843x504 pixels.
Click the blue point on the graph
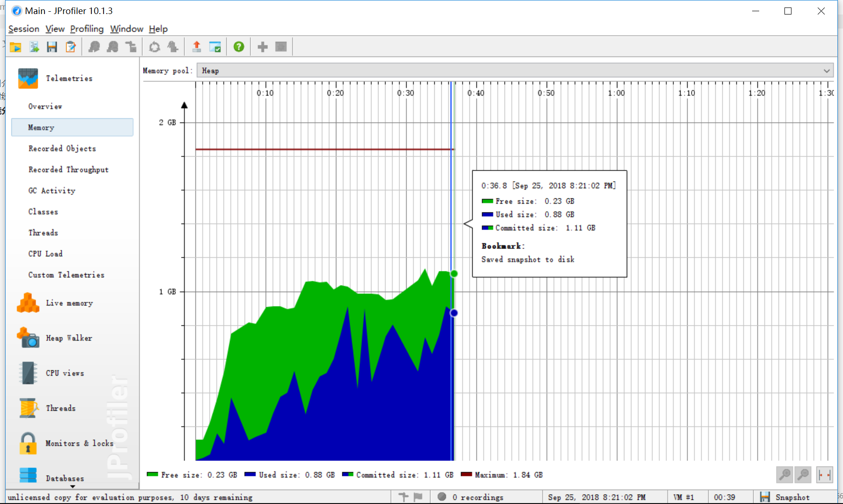click(x=454, y=313)
